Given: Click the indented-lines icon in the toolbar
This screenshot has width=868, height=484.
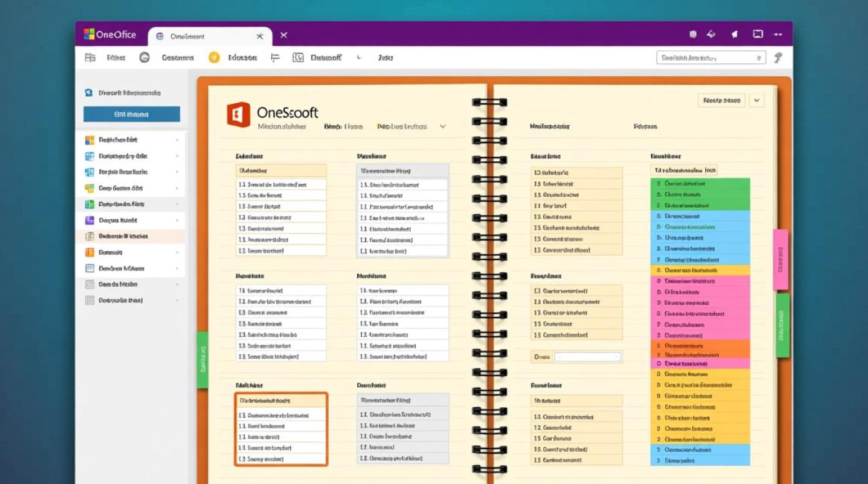Looking at the screenshot, I should point(275,57).
